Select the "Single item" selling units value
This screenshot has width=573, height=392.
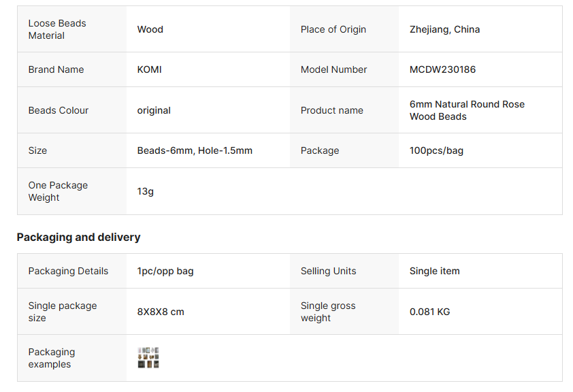pos(434,271)
